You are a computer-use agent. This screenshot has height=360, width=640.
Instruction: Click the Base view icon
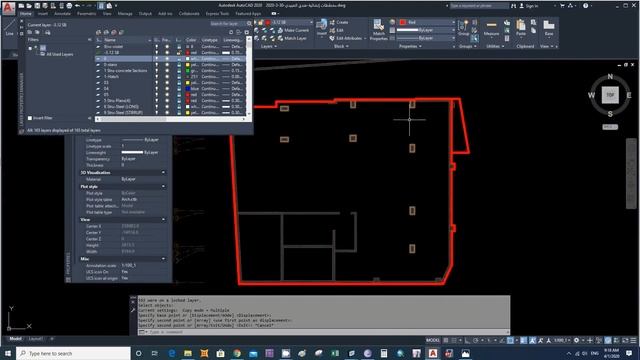[549, 25]
